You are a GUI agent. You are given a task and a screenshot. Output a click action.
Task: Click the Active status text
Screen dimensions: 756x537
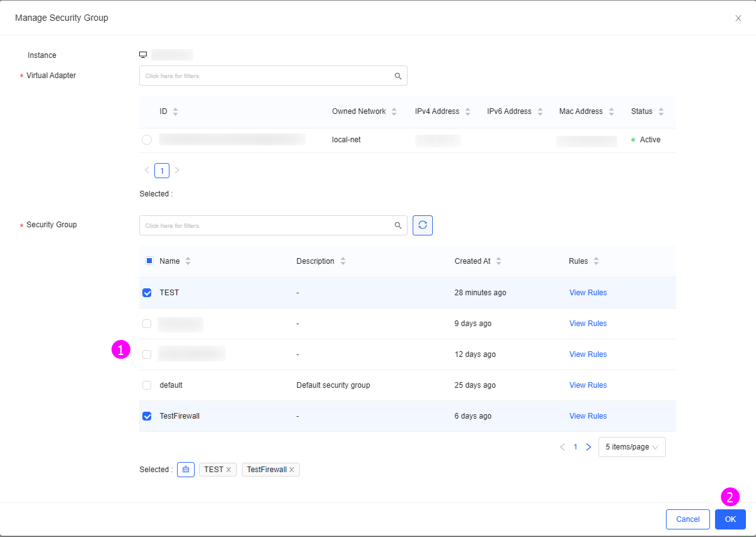650,140
